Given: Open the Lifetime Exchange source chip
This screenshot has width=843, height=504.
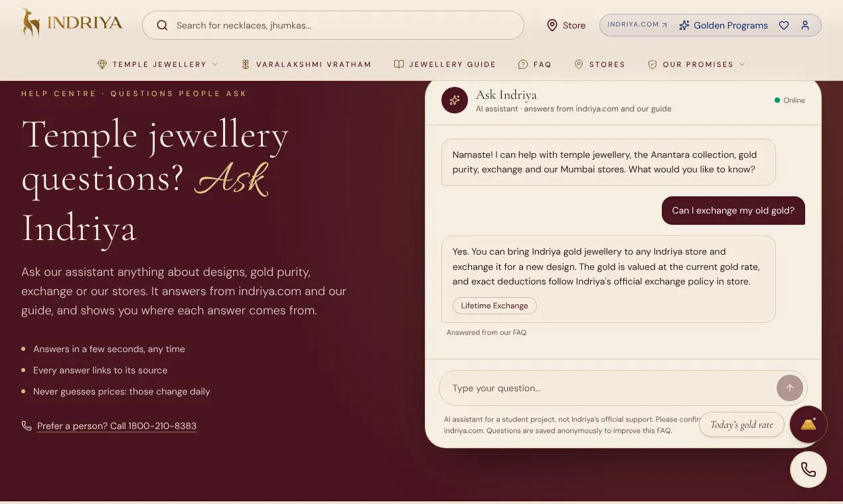Looking at the screenshot, I should click(x=495, y=306).
